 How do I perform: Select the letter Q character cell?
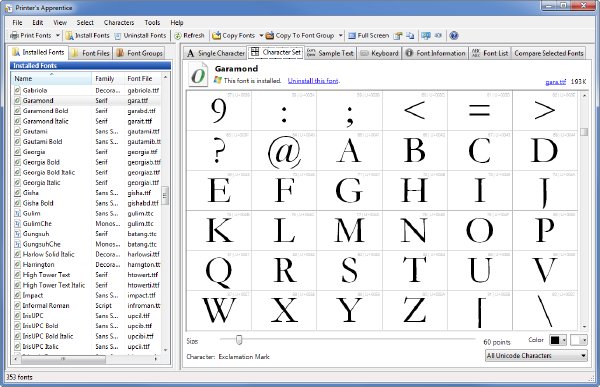(x=219, y=271)
